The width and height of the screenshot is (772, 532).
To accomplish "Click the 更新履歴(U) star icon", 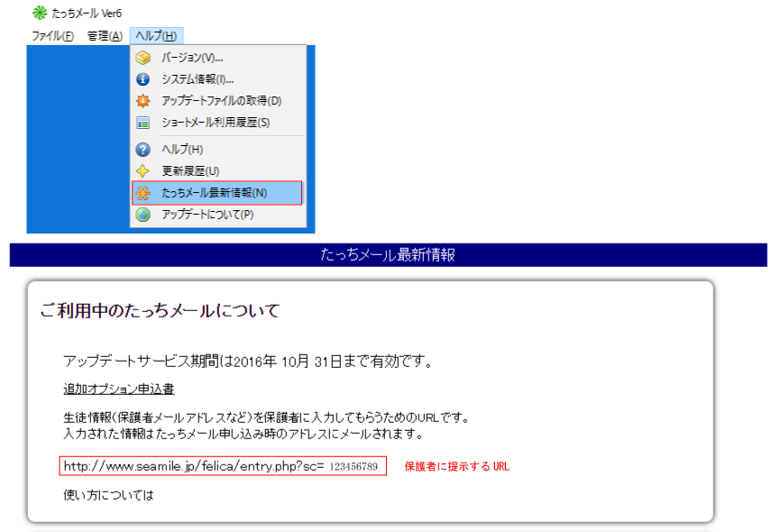I will click(x=142, y=171).
